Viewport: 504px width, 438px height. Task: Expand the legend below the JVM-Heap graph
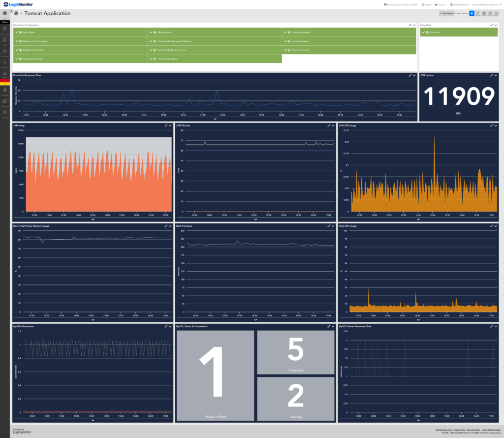click(93, 219)
